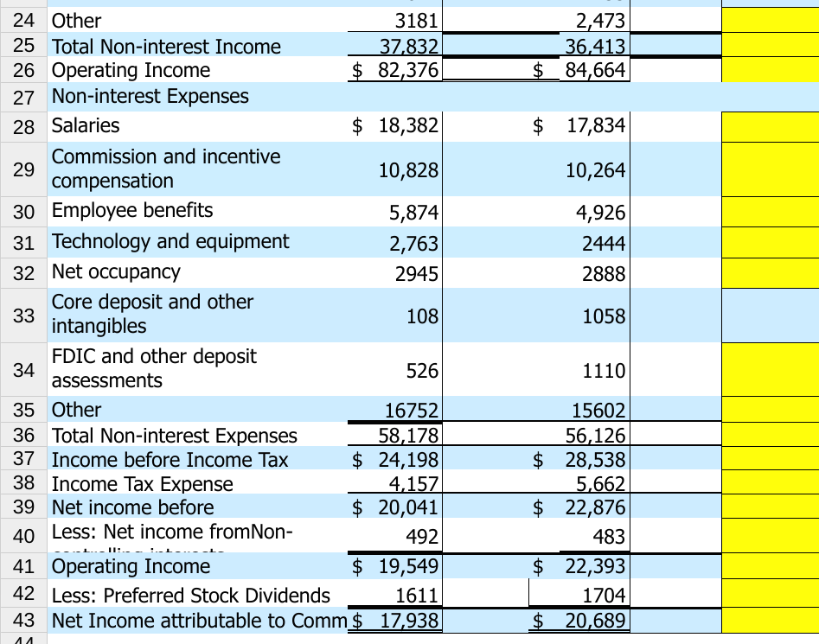
Task: Select the value 1611
Action: 416,596
